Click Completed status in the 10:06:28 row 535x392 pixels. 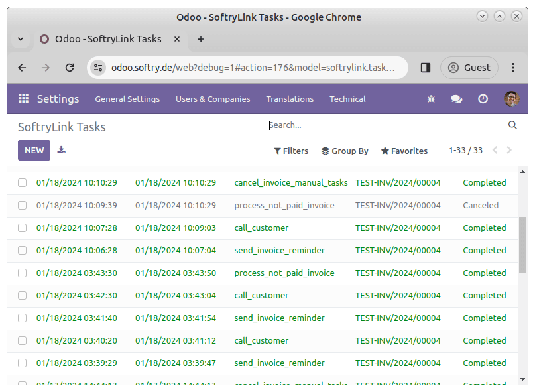click(x=484, y=250)
